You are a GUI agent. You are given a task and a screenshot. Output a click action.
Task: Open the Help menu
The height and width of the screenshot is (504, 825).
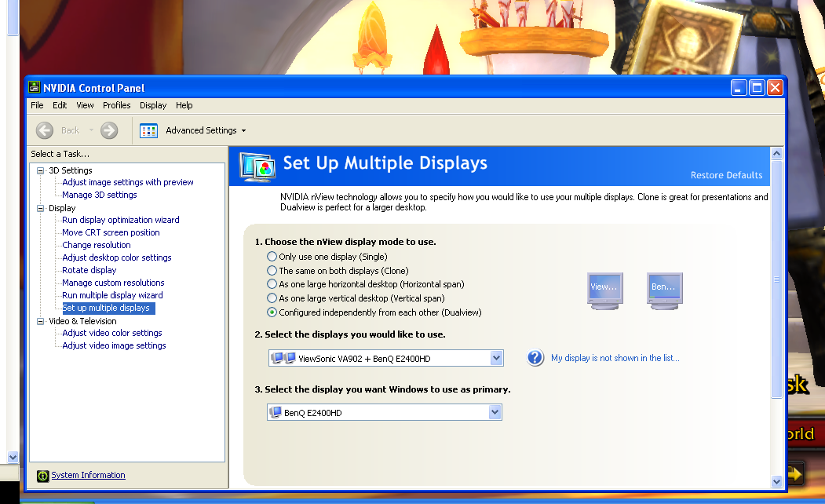point(184,105)
